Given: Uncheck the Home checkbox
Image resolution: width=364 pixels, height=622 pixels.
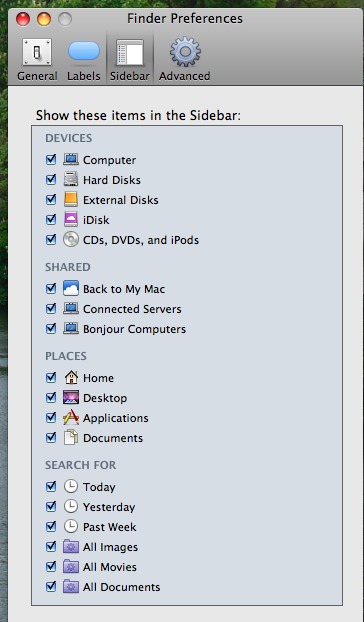Looking at the screenshot, I should point(51,378).
